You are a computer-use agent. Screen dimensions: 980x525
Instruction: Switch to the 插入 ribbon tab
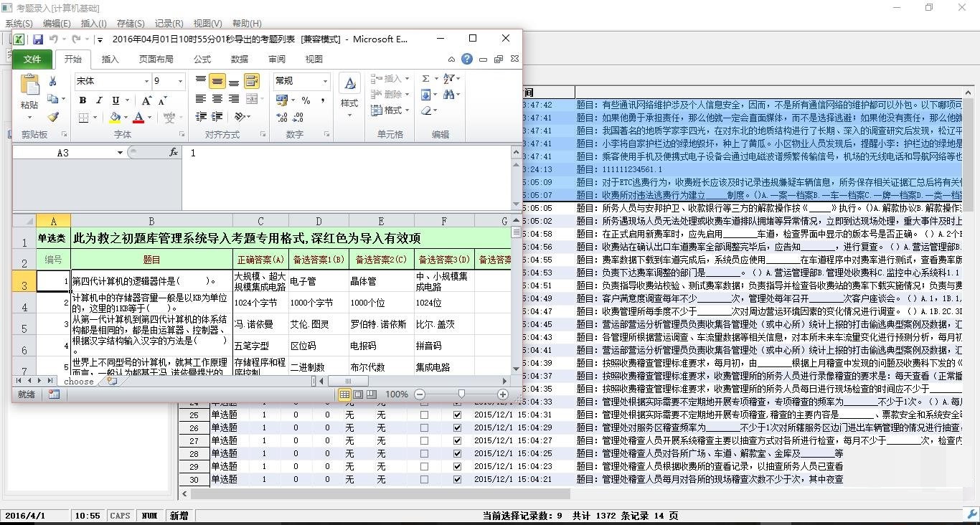[x=110, y=59]
